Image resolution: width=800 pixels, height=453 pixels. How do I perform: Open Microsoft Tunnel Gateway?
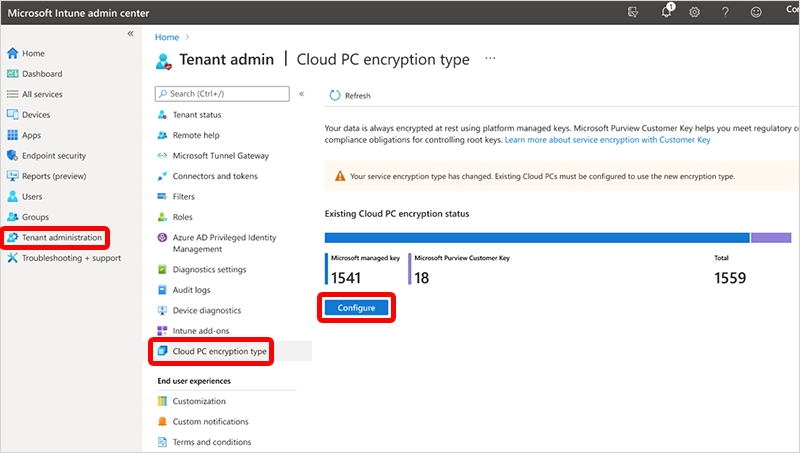click(220, 156)
